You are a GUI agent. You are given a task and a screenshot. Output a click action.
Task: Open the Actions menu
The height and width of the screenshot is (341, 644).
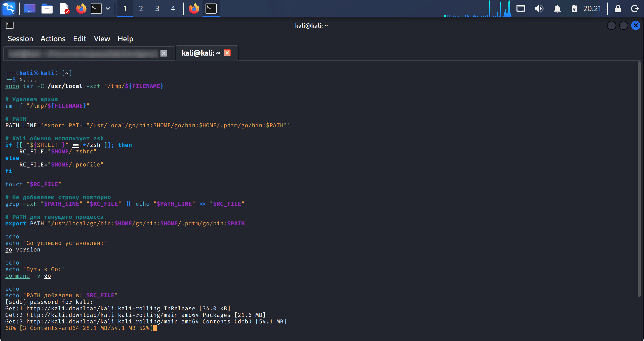(53, 39)
